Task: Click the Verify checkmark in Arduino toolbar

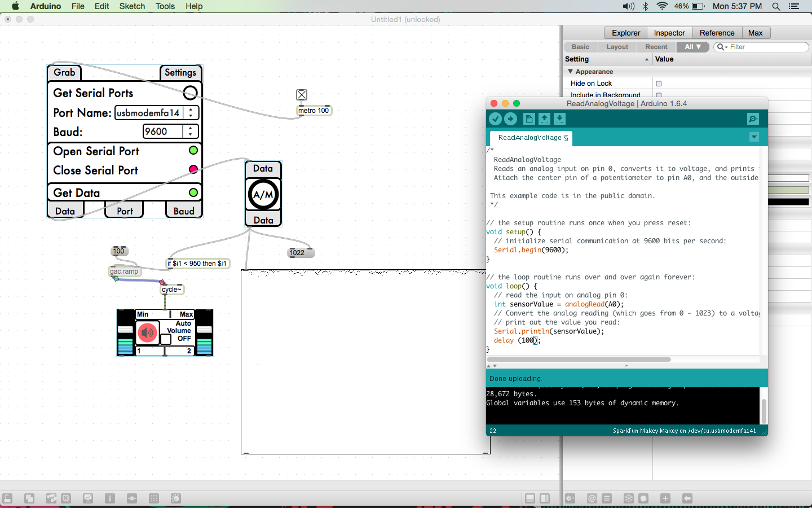Action: pos(495,119)
